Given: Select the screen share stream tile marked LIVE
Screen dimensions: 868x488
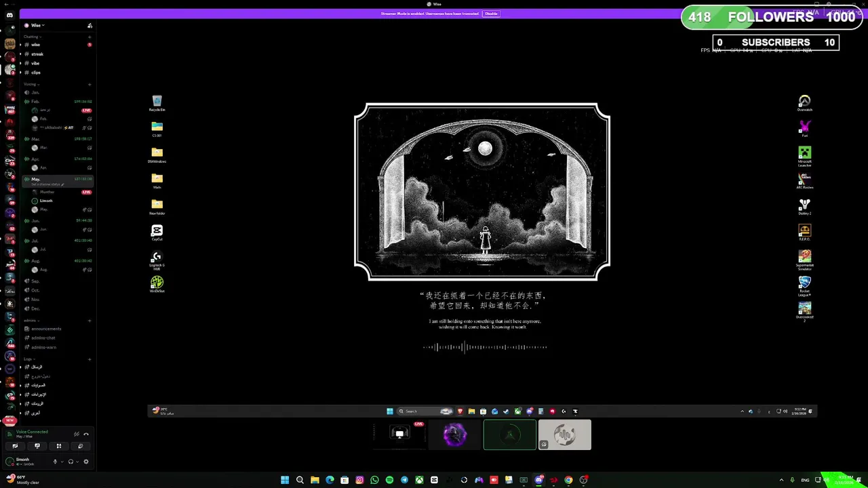Looking at the screenshot, I should click(x=400, y=434).
